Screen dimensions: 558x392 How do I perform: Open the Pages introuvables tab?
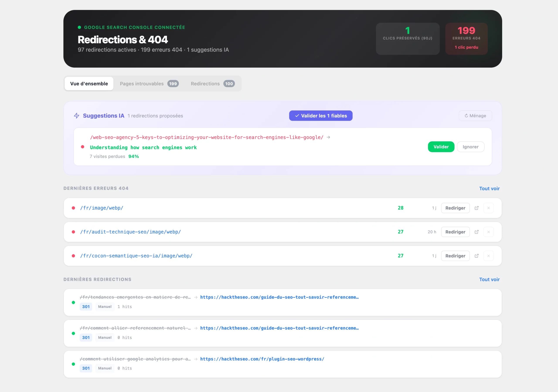click(149, 84)
